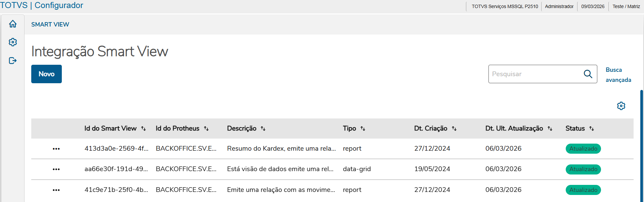
Task: Sort by Dt. Ult. Atualização arrows
Action: [x=550, y=129]
